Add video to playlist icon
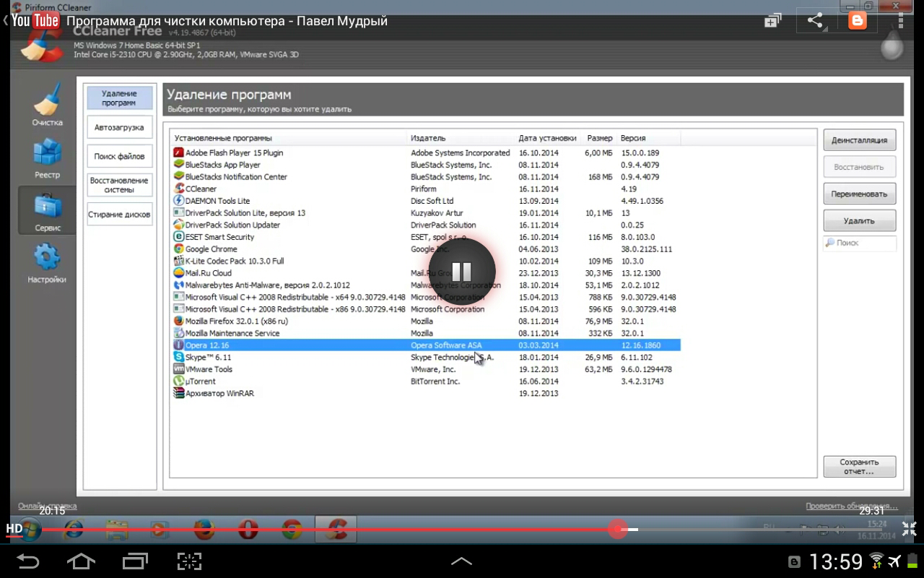 tap(773, 21)
